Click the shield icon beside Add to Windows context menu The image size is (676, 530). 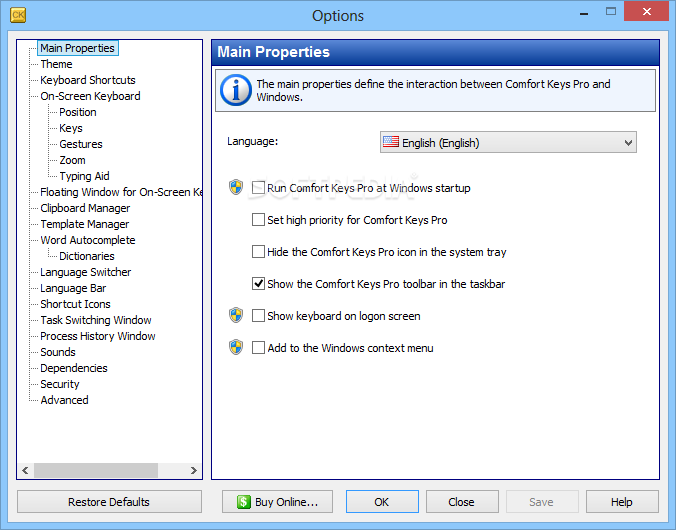[x=236, y=347]
